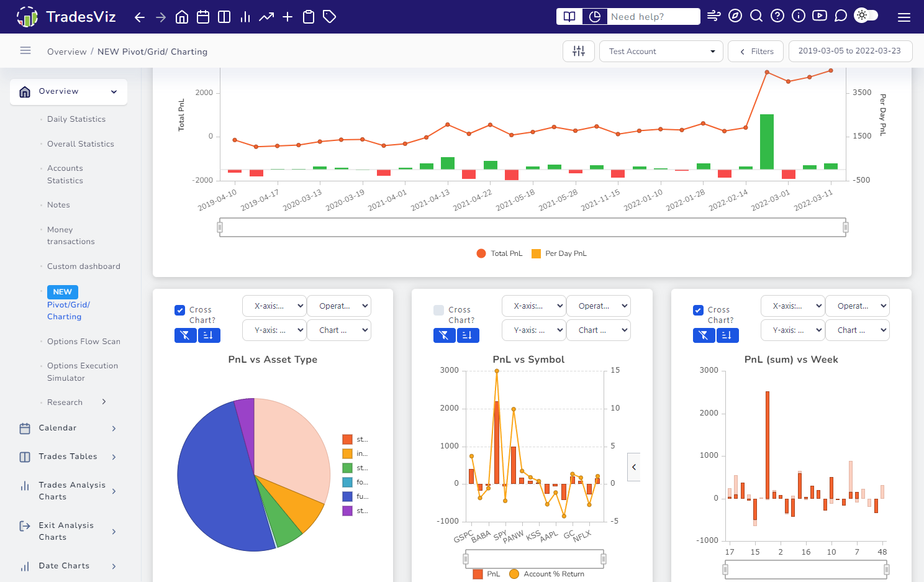Open the bar chart icon in top toolbar
924x582 pixels.
[245, 17]
